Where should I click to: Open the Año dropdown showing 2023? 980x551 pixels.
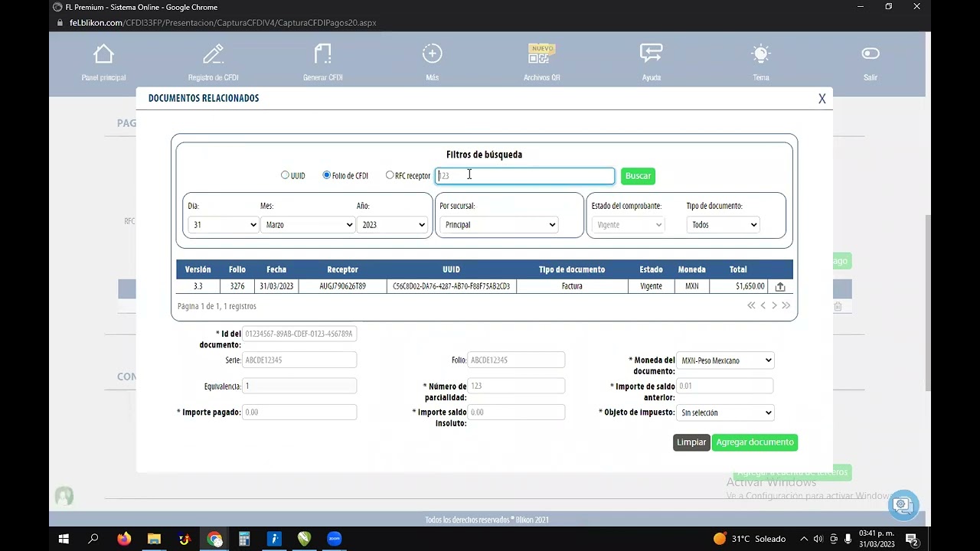(392, 225)
